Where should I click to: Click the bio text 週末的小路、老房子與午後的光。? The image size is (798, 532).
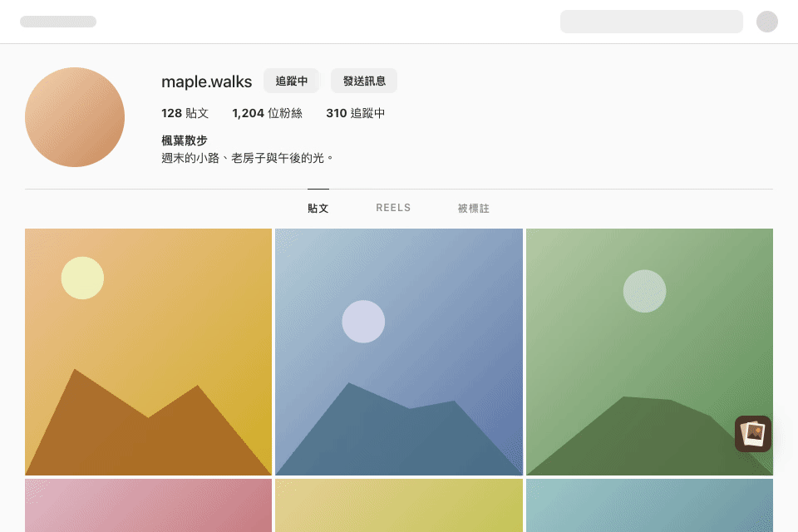248,158
